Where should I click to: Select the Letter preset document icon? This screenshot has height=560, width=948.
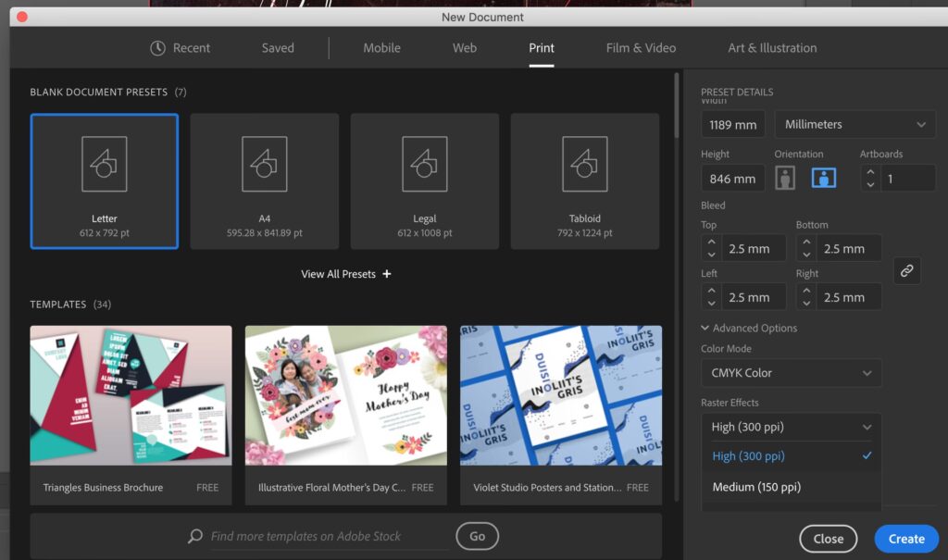(104, 165)
